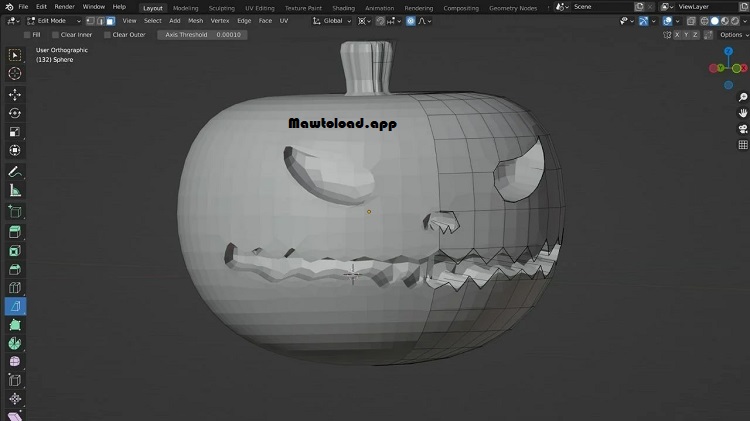Activate the Move tool
This screenshot has width=750, height=421.
(x=15, y=94)
